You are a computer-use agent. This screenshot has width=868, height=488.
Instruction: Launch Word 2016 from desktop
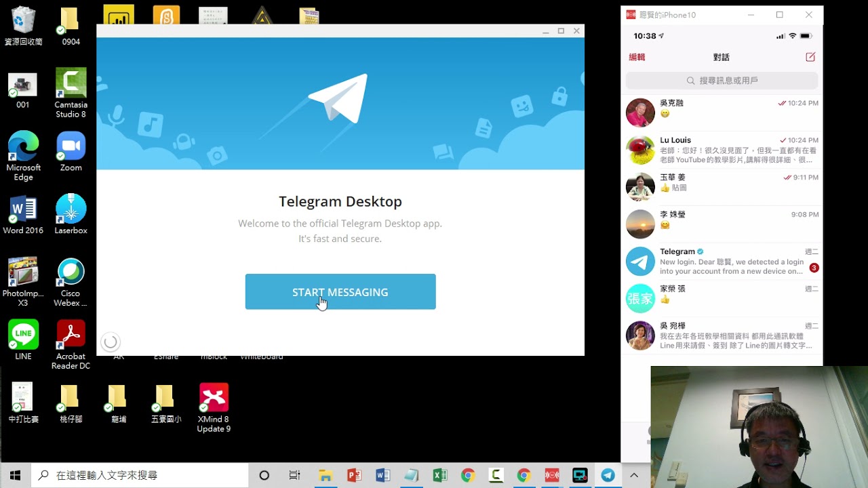23,214
